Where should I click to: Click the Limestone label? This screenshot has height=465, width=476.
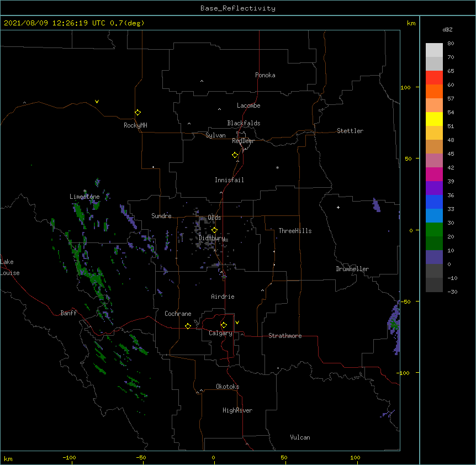84,197
